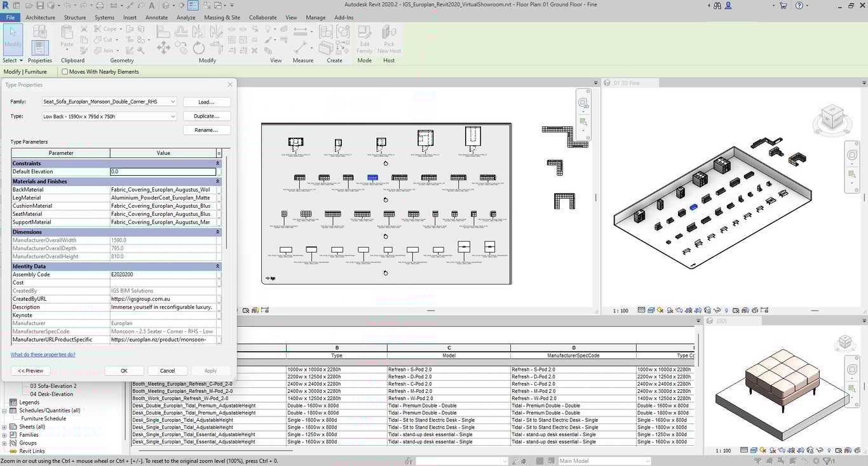
Task: Select Furniture Schedule in the Project Browser
Action: tap(43, 418)
